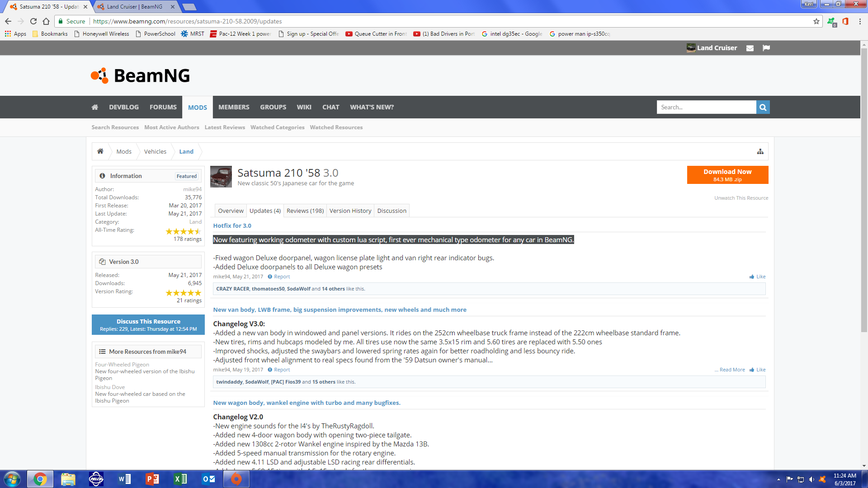Open Four-Wheeled Pigeon resource link
Viewport: 868px width, 488px height.
pos(122,365)
